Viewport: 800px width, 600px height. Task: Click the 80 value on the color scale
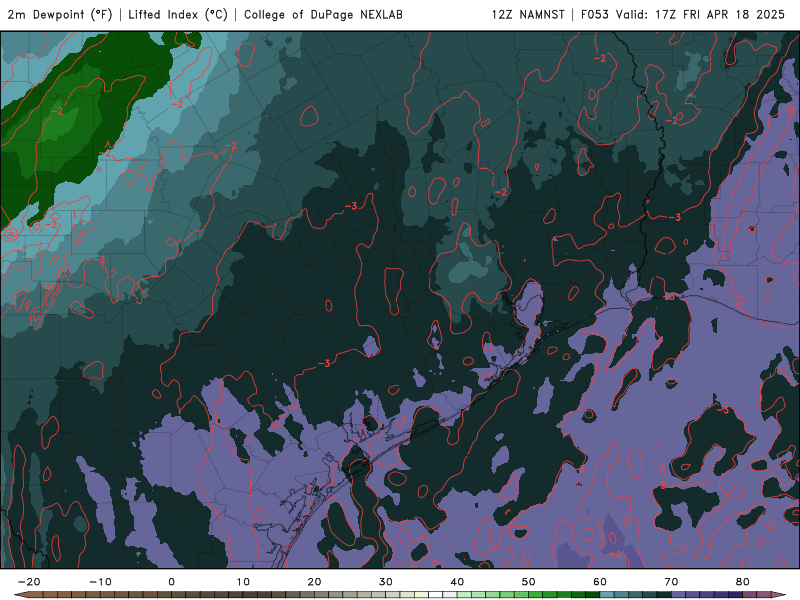point(743,582)
